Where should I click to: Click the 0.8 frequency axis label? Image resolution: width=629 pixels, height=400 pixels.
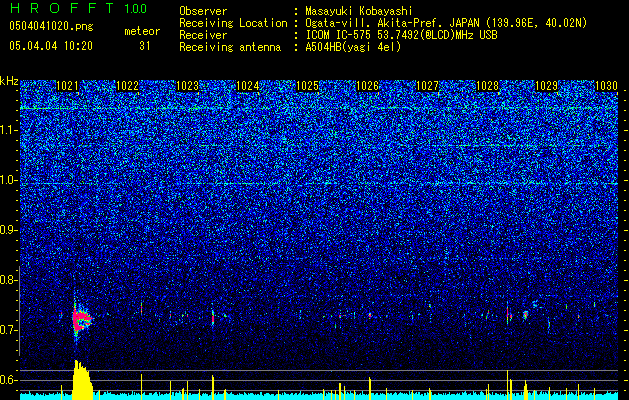[x=8, y=280]
